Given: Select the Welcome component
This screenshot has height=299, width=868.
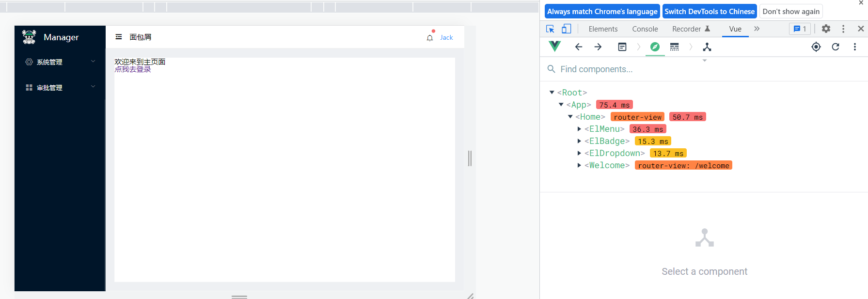Looking at the screenshot, I should coord(607,165).
